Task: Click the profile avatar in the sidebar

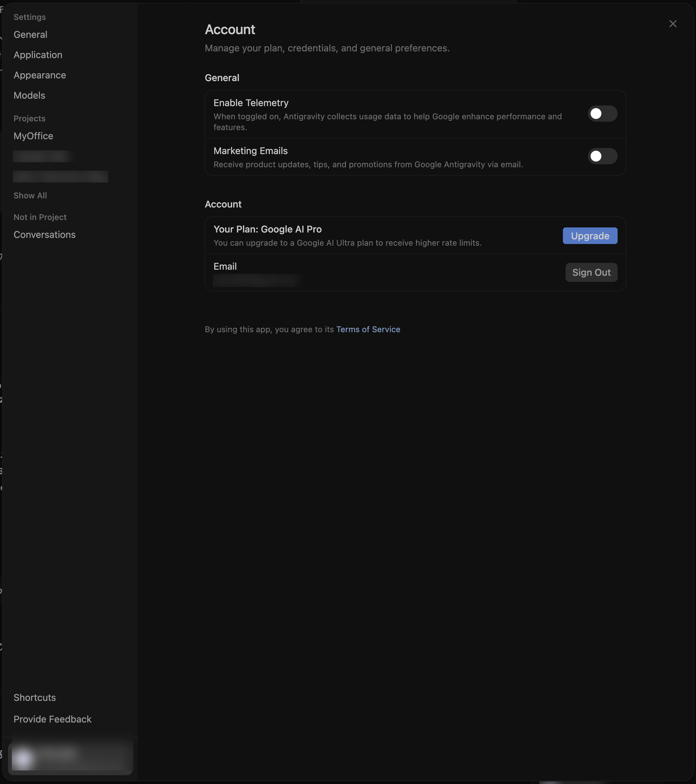Action: [23, 759]
